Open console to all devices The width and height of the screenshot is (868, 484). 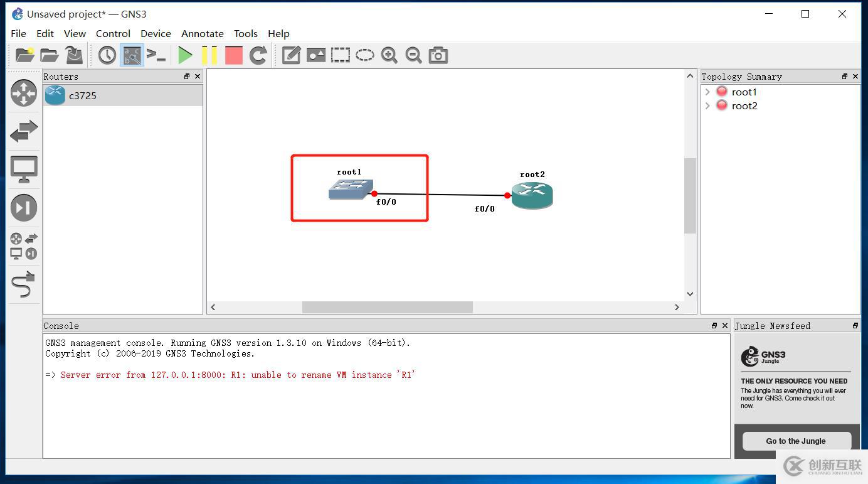point(156,55)
